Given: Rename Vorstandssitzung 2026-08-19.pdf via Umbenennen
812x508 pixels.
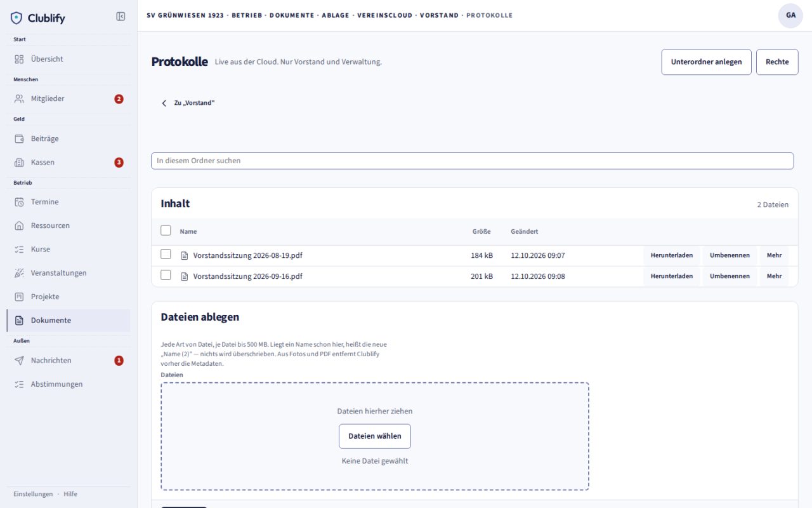Looking at the screenshot, I should pyautogui.click(x=730, y=255).
